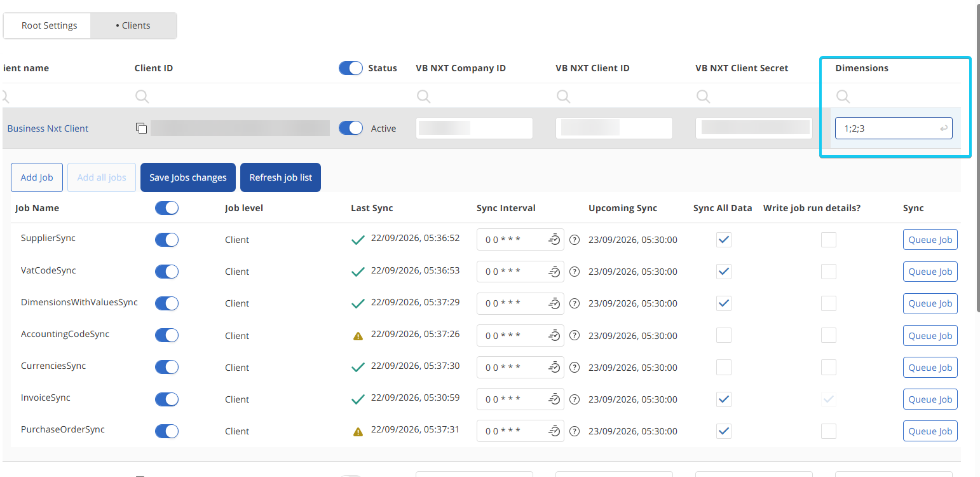The width and height of the screenshot is (980, 477).
Task: Refresh the job list
Action: 281,177
